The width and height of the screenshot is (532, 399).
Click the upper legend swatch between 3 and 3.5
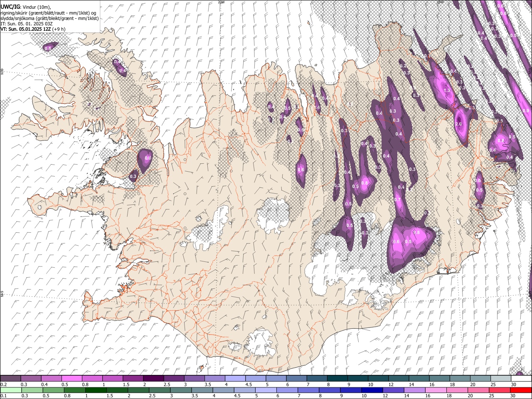click(195, 379)
